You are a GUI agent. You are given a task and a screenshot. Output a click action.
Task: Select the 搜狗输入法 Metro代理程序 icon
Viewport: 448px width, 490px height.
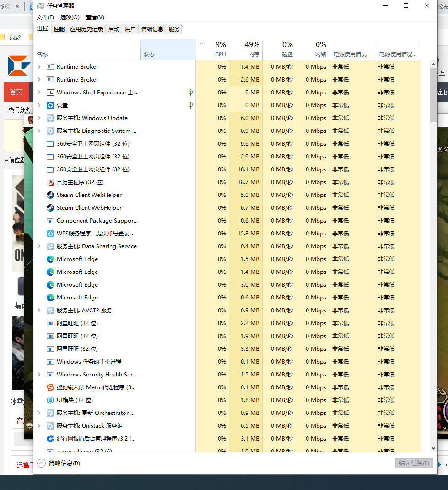(50, 387)
